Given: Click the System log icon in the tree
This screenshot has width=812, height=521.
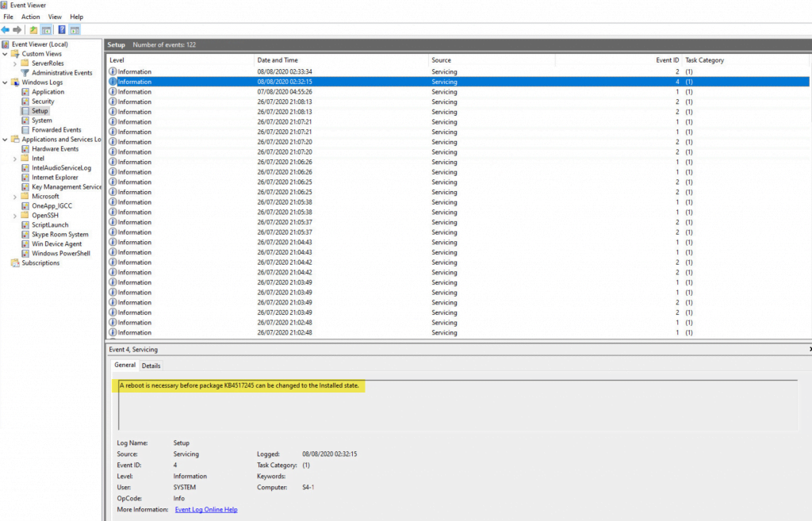Looking at the screenshot, I should 25,121.
